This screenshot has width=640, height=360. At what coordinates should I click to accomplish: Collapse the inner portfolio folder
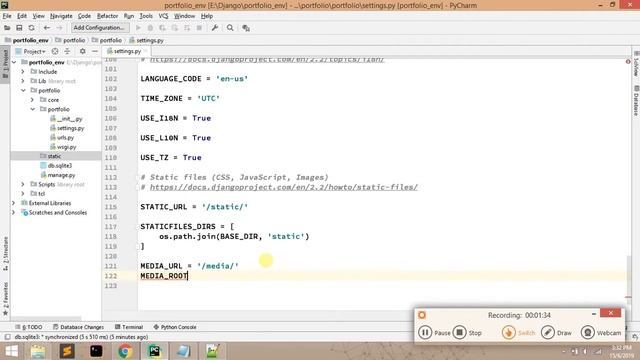point(32,109)
